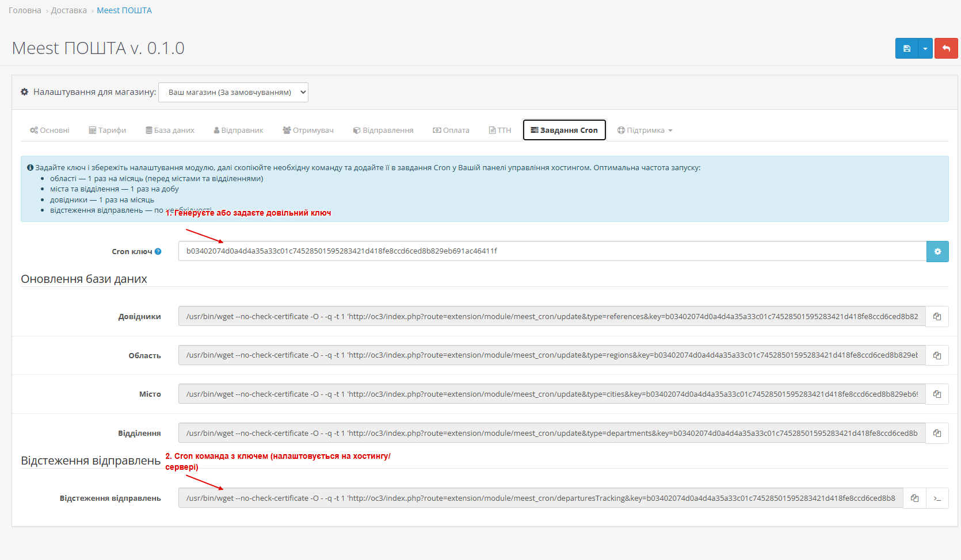Viewport: 961px width, 560px height.
Task: Open the Головна breadcrumb link
Action: click(25, 10)
